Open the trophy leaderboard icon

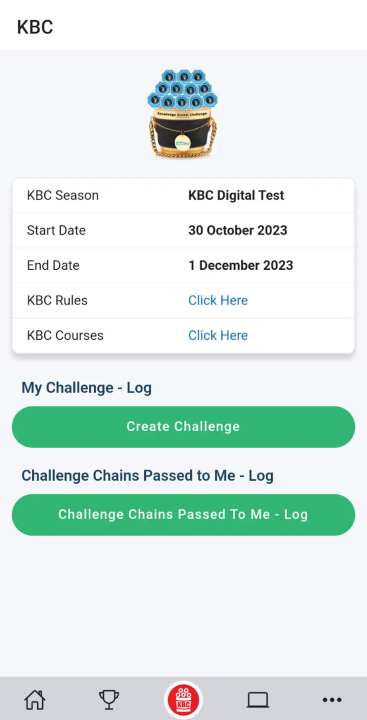point(109,700)
